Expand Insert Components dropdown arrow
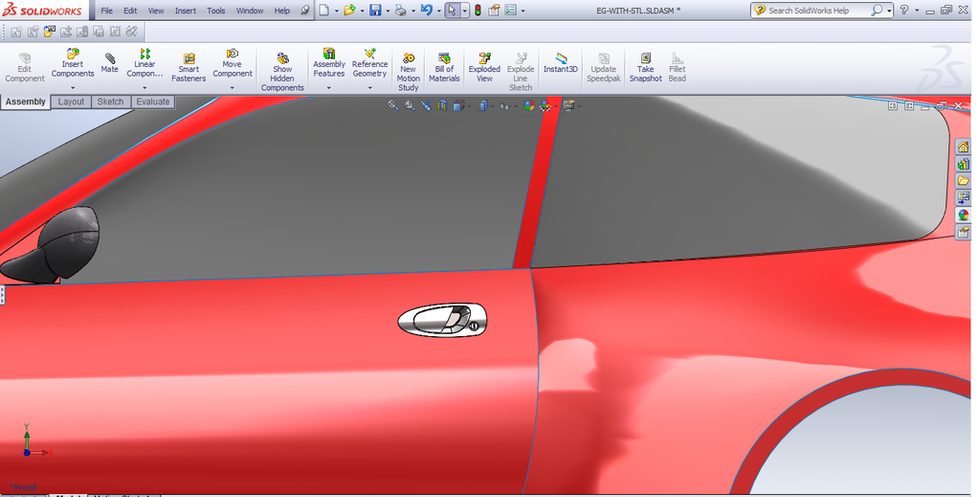Image resolution: width=980 pixels, height=497 pixels. click(x=73, y=87)
